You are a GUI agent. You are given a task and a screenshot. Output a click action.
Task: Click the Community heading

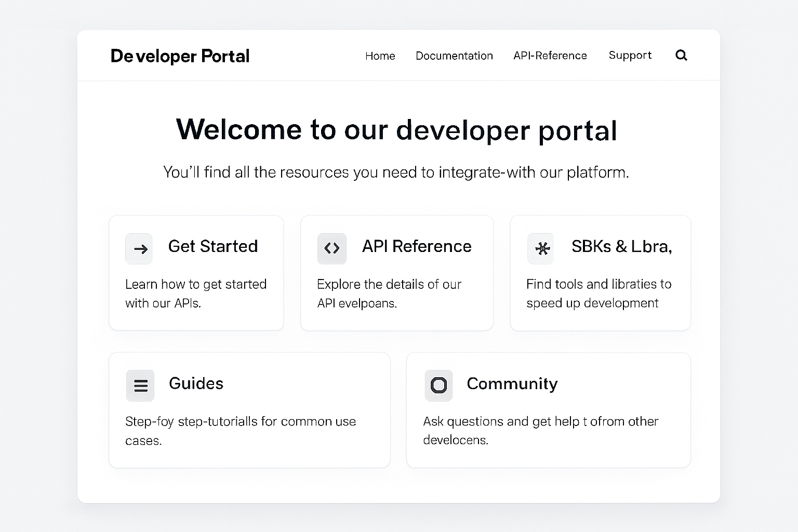pos(512,384)
